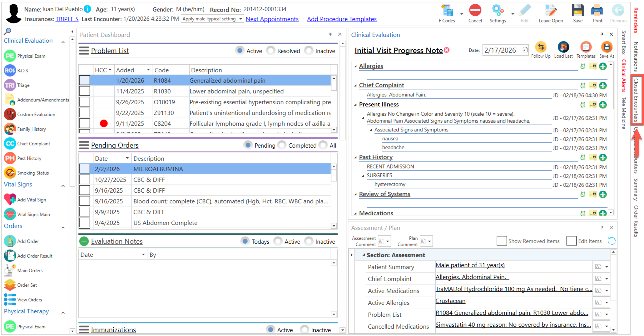The image size is (644, 336).
Task: Click green plus next to Allergies section
Action: tap(603, 66)
